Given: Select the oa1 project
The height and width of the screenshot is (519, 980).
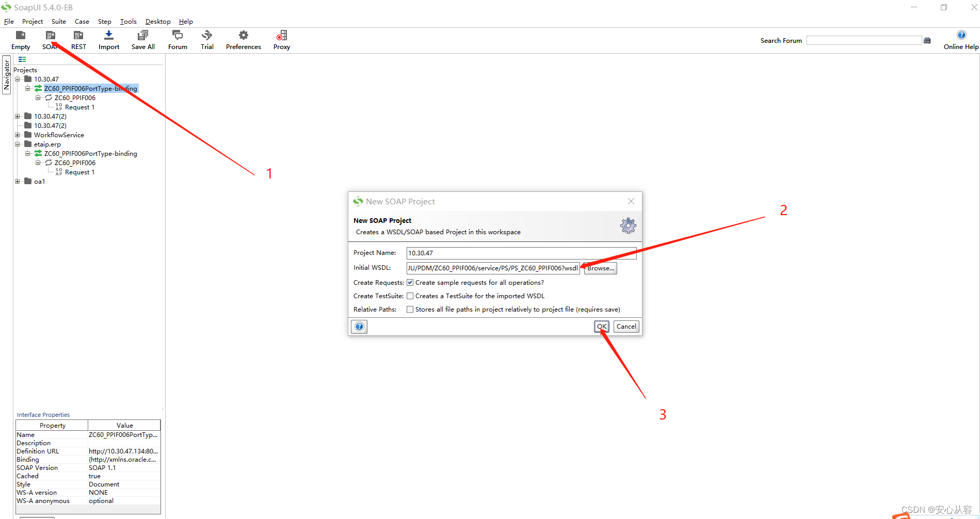Looking at the screenshot, I should coord(39,182).
